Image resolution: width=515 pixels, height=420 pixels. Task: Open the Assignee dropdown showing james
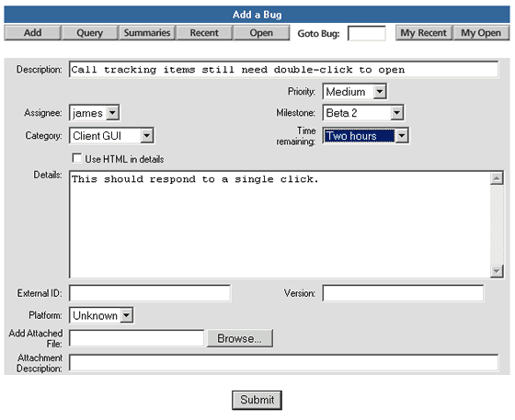[x=95, y=113]
